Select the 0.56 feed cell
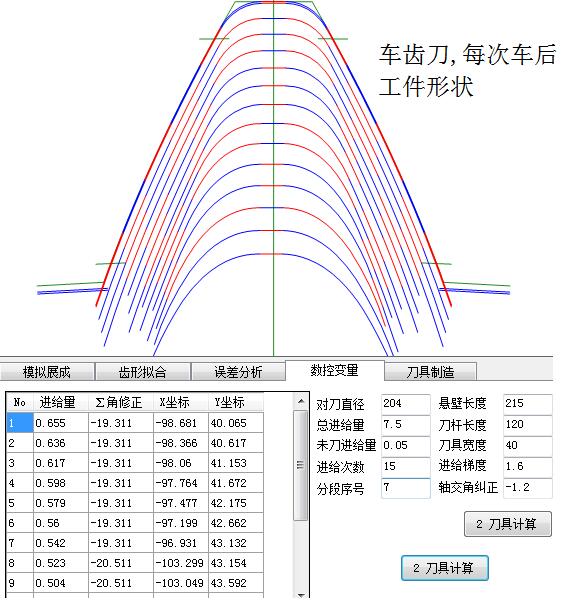The height and width of the screenshot is (608, 579). coord(61,523)
